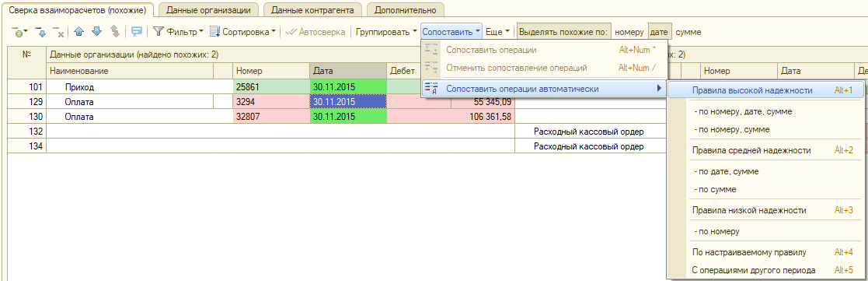Click the left table's Номер column header
The height and width of the screenshot is (281, 868).
point(270,71)
